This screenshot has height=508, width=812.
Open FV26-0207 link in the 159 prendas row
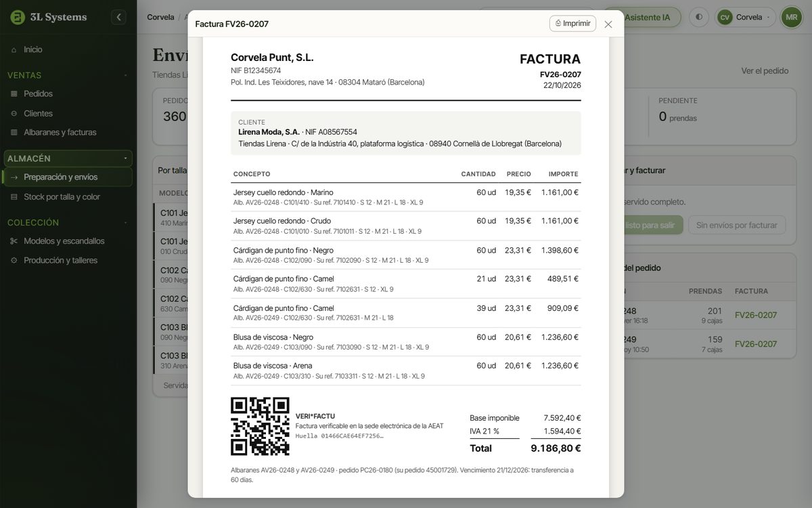click(756, 344)
